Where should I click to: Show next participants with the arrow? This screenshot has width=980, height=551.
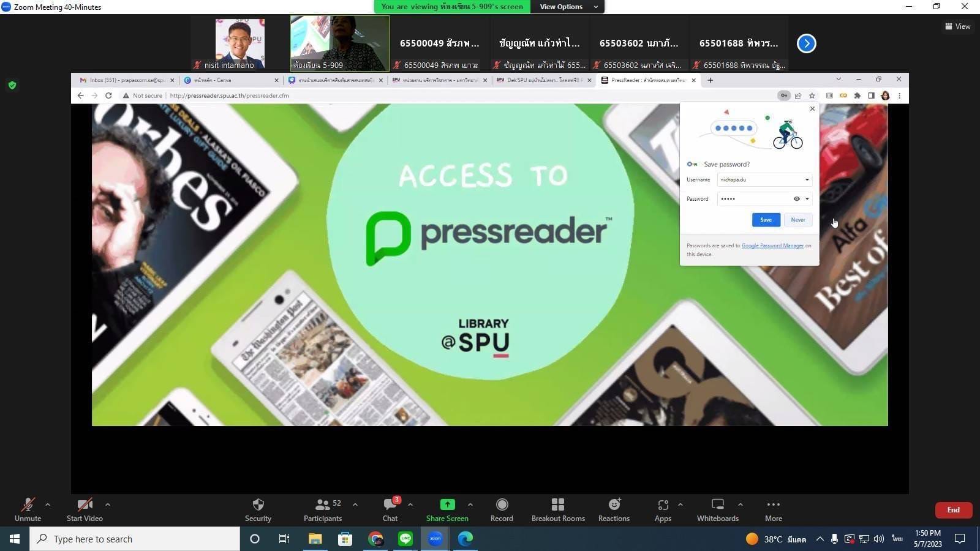pos(806,43)
